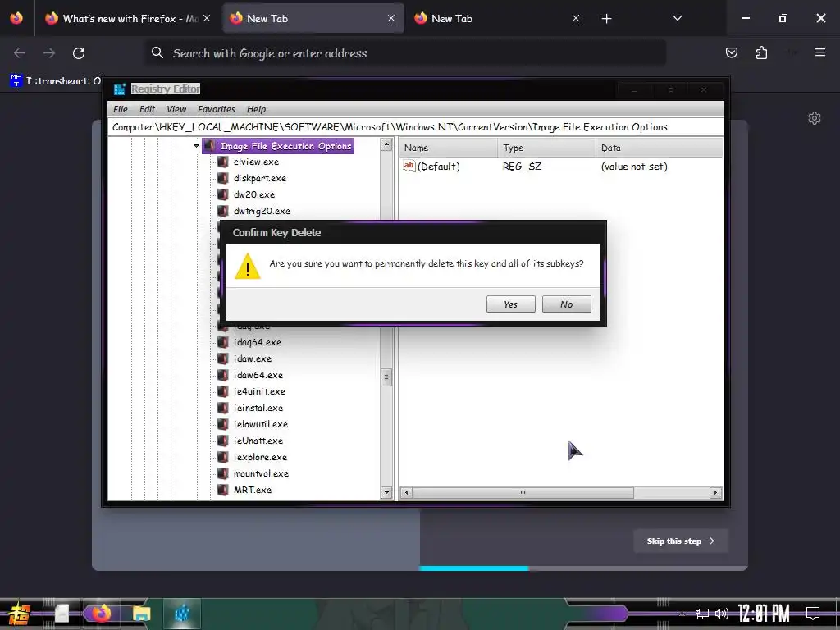This screenshot has height=630, width=840.
Task: Open File Explorer from the taskbar
Action: pos(141,614)
